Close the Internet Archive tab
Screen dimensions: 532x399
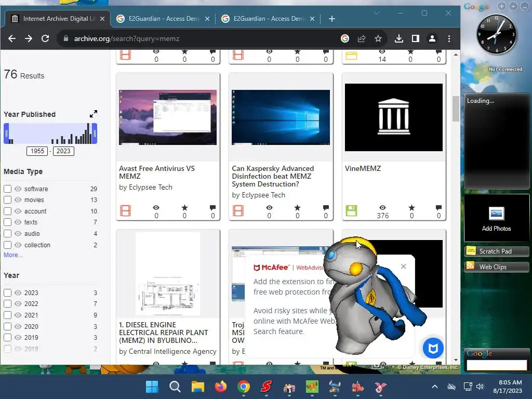(x=102, y=19)
